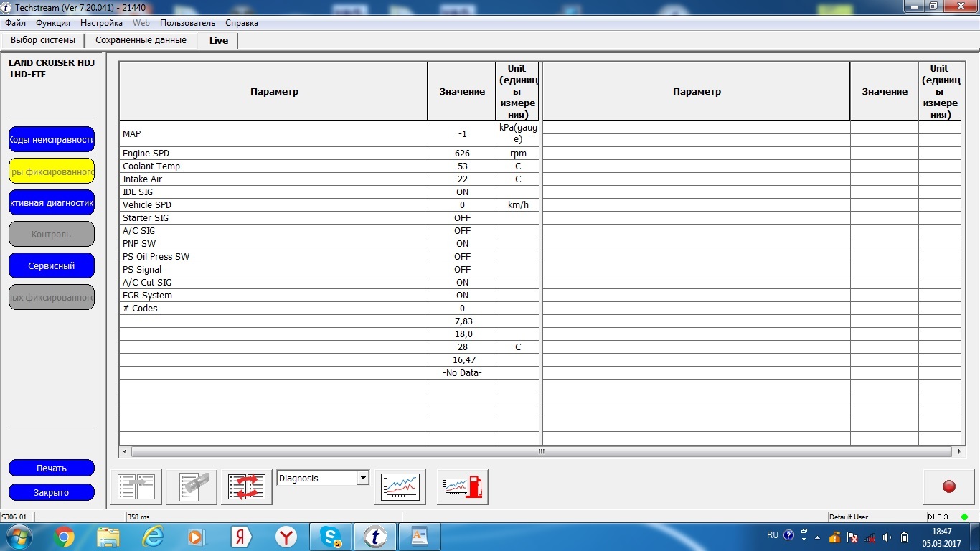This screenshot has width=980, height=551.
Task: Open the fuel pump graph icon
Action: pos(463,487)
